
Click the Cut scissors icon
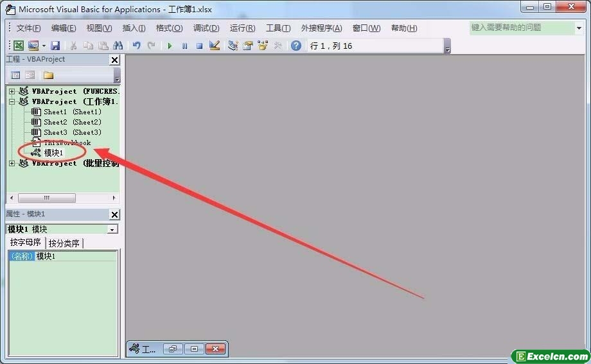(x=73, y=46)
